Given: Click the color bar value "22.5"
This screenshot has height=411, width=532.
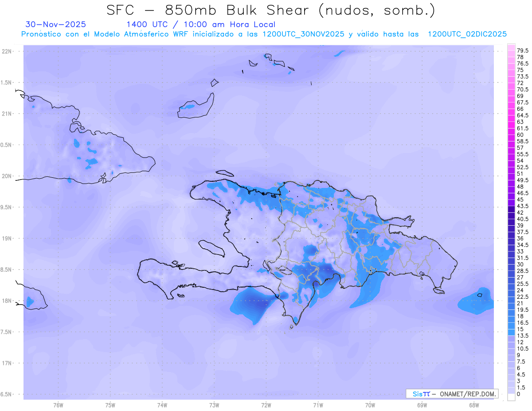Looking at the screenshot, I should 523,297.
